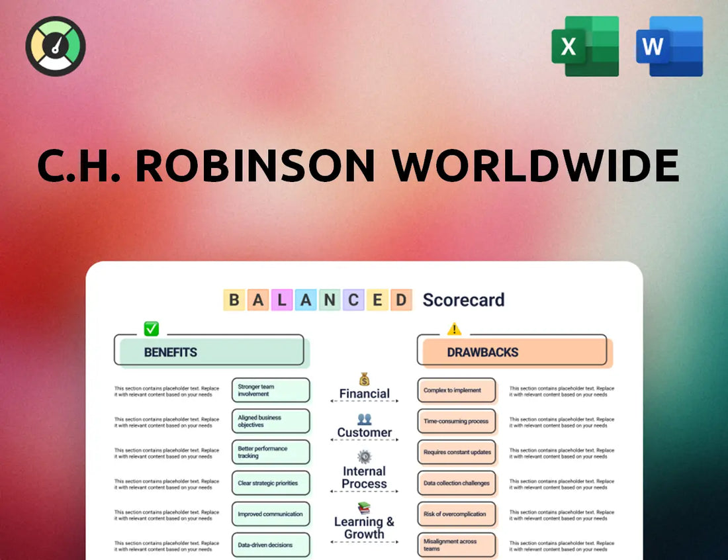Click the speedometer gauge logo icon

click(56, 46)
